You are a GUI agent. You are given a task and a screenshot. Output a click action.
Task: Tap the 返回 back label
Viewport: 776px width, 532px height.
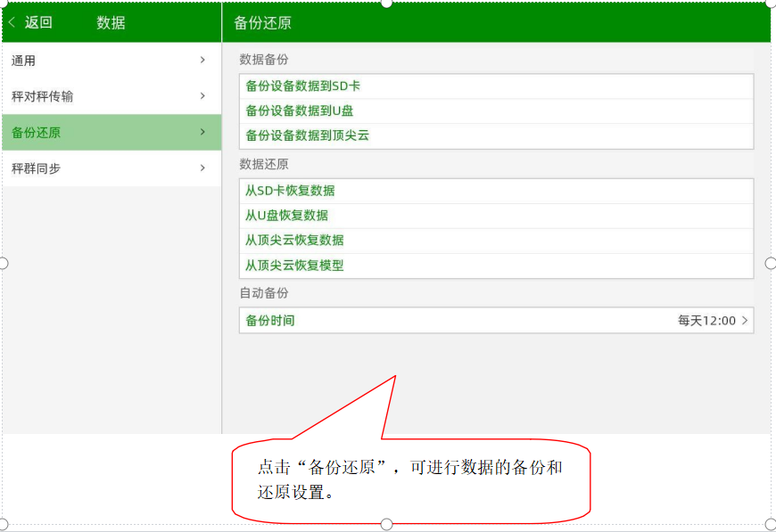pyautogui.click(x=38, y=22)
